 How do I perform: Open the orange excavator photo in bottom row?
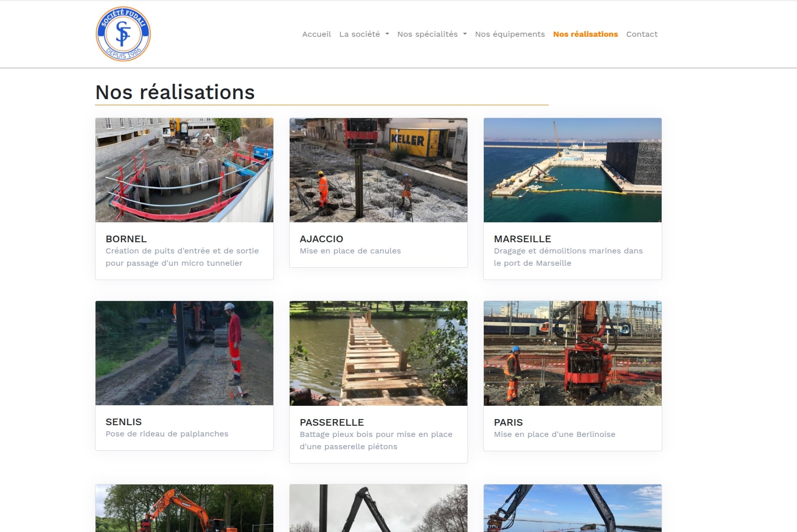tap(184, 508)
